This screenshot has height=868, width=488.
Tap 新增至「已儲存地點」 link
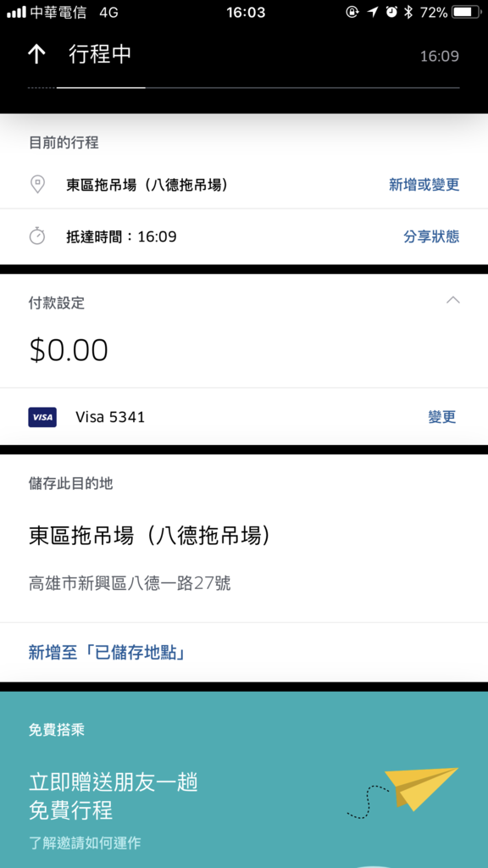coord(107,653)
